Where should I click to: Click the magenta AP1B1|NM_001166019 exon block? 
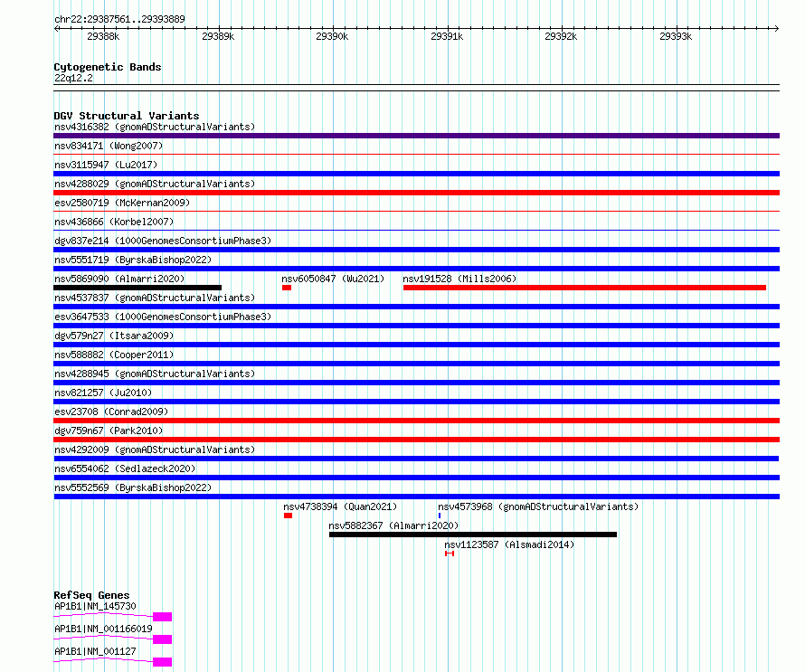[162, 639]
